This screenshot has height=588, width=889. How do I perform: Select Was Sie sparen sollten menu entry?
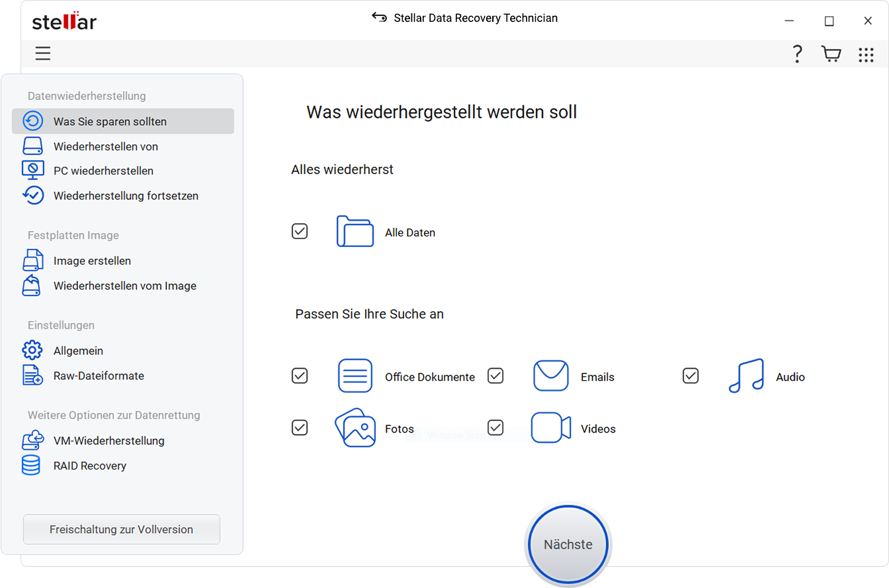123,121
